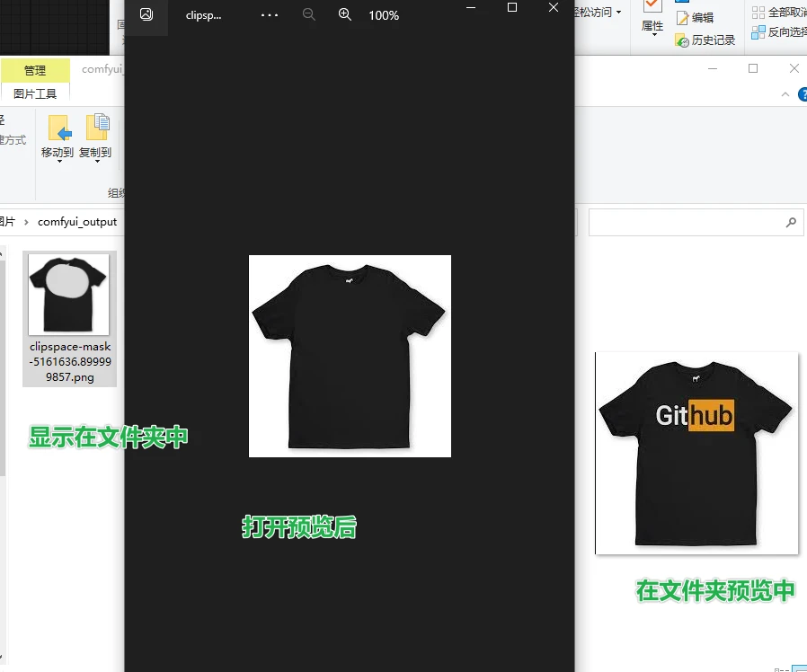Click the search magnifier in Explorer
This screenshot has height=672, width=807.
pos(791,222)
